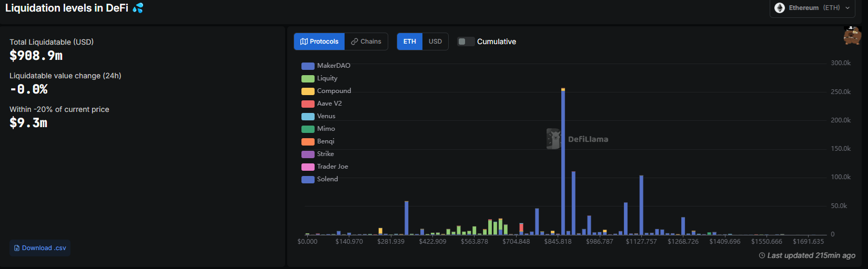The height and width of the screenshot is (269, 868).
Task: Hide Mimo series via legend
Action: click(318, 129)
